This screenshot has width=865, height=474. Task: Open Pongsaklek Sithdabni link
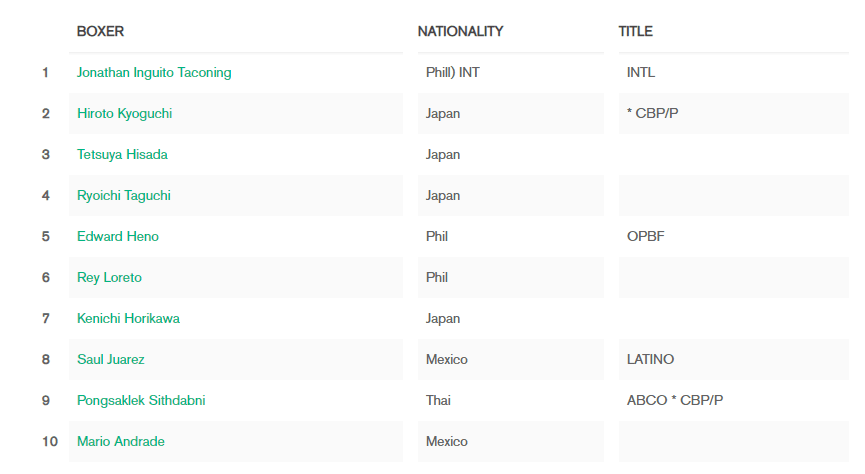click(x=141, y=400)
